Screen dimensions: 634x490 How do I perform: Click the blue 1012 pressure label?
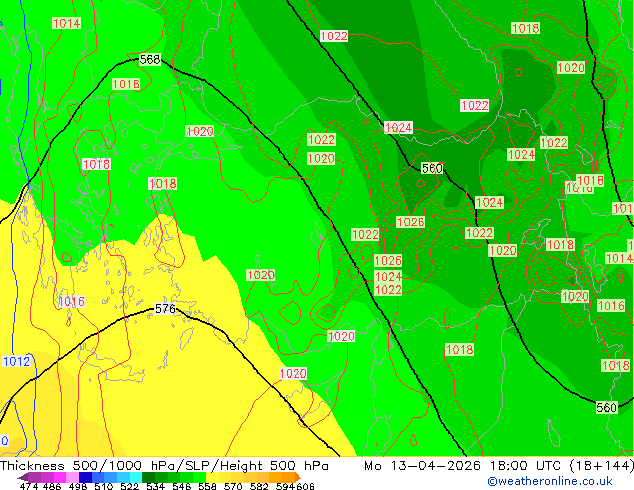pyautogui.click(x=16, y=361)
